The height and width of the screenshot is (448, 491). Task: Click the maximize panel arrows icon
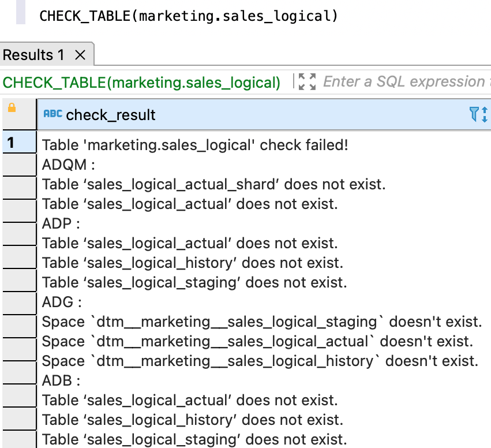[307, 82]
